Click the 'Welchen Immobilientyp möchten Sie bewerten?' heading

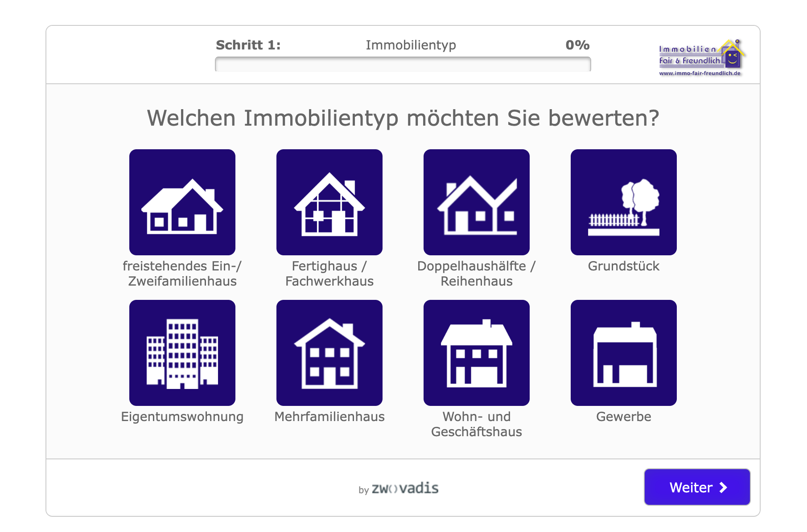[x=403, y=119]
